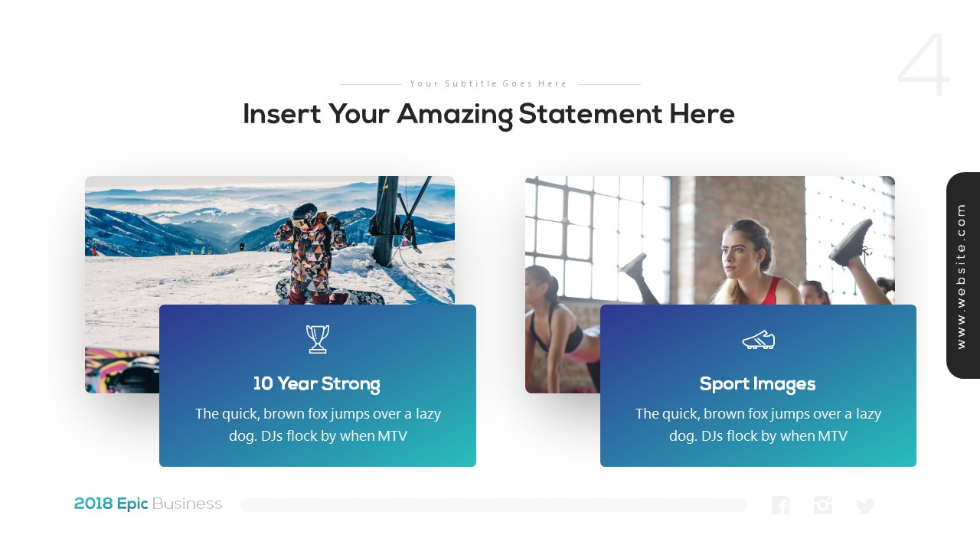Viewport: 980px width, 551px height.
Task: Select the slide title "Insert Your Amazing Statement Here"
Action: (x=488, y=114)
